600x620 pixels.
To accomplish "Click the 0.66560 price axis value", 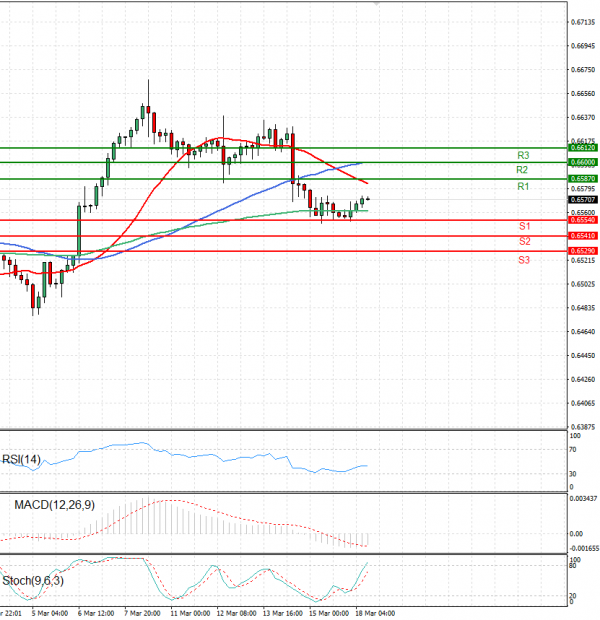I will (x=583, y=94).
